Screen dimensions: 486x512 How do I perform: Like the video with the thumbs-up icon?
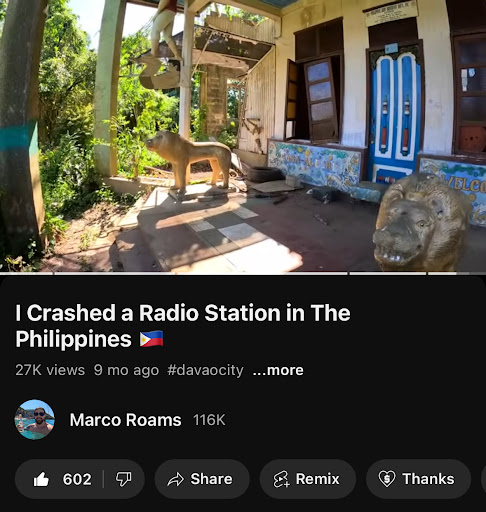(x=41, y=480)
